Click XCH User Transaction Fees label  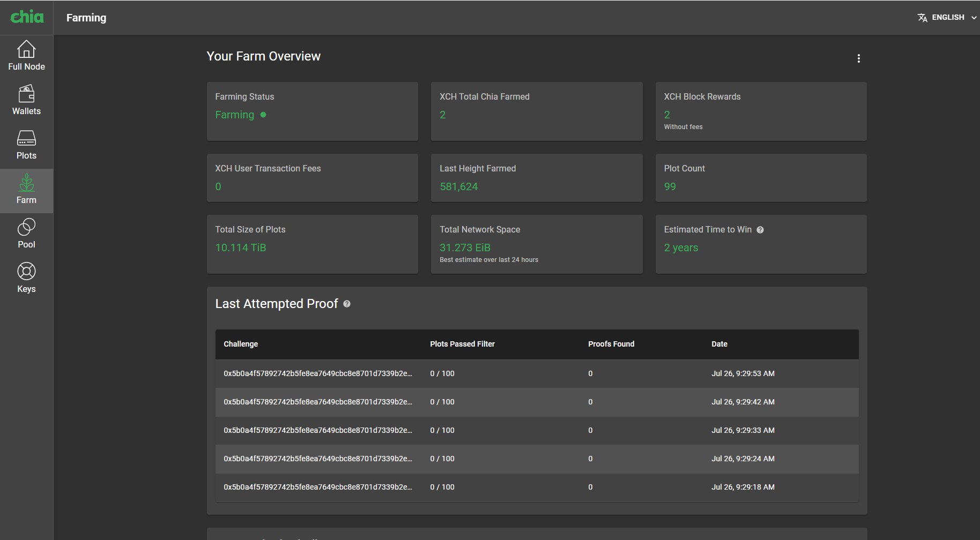click(268, 168)
